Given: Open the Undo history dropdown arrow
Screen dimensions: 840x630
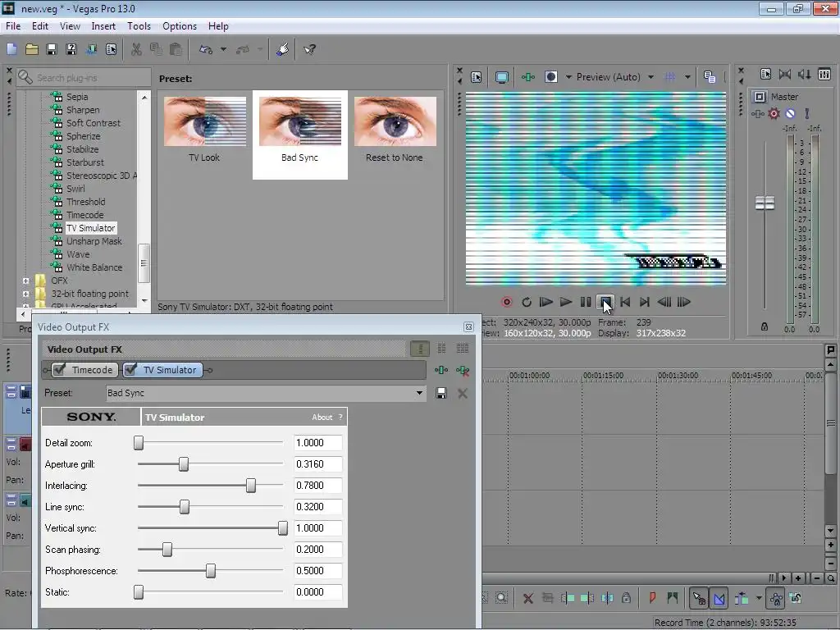Looking at the screenshot, I should pyautogui.click(x=223, y=49).
